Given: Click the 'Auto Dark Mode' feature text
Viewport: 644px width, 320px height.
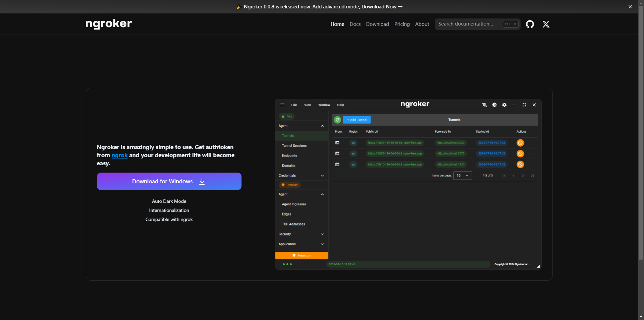Looking at the screenshot, I should 169,201.
